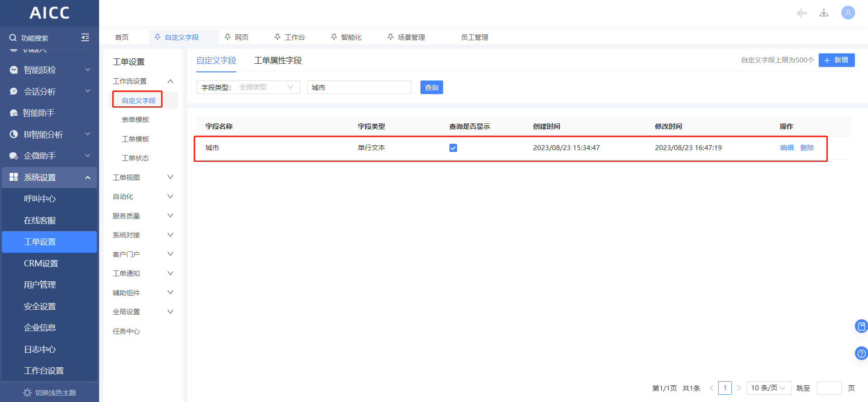Click the pin icon on 智能化 tab
Viewport: 868px width, 402px height.
click(x=334, y=37)
